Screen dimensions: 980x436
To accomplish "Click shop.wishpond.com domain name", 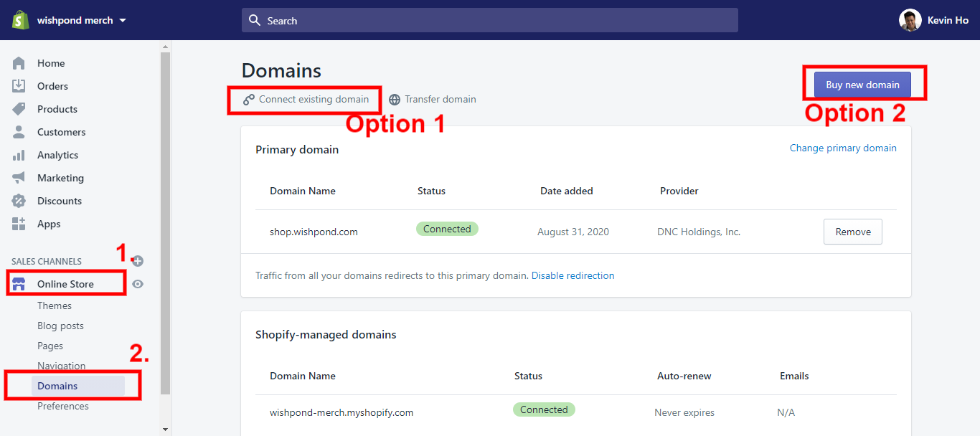I will tap(314, 232).
